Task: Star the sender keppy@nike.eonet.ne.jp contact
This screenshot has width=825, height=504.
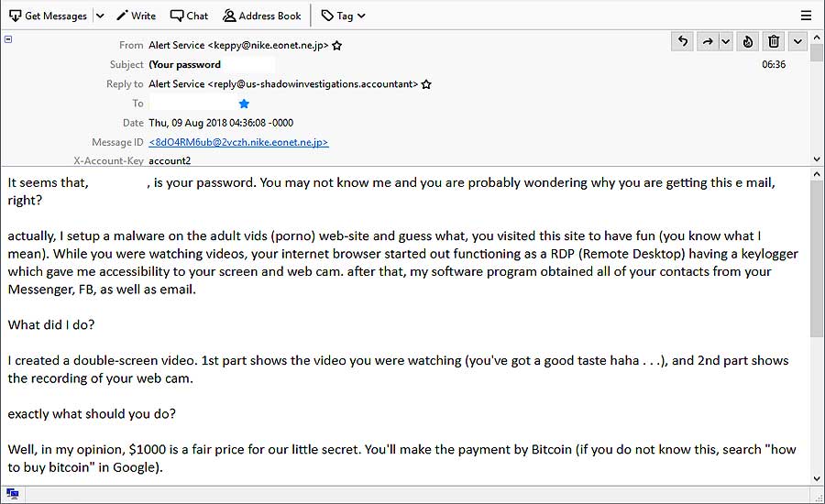Action: point(337,46)
